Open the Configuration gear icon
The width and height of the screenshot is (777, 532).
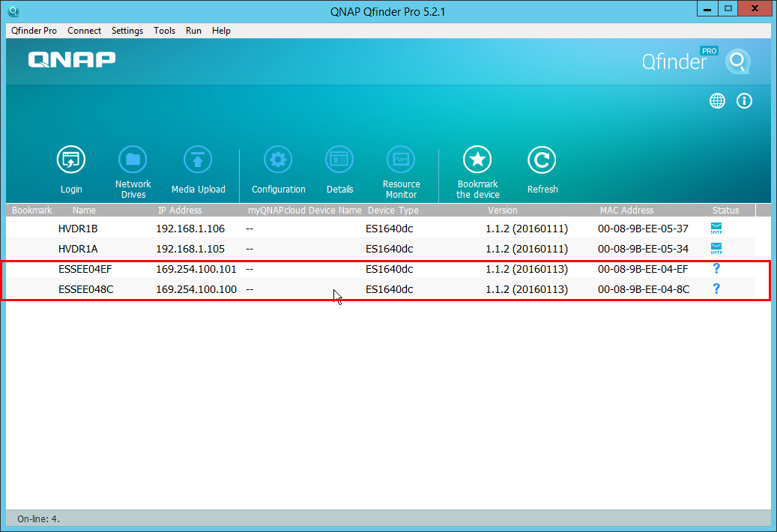click(x=278, y=160)
